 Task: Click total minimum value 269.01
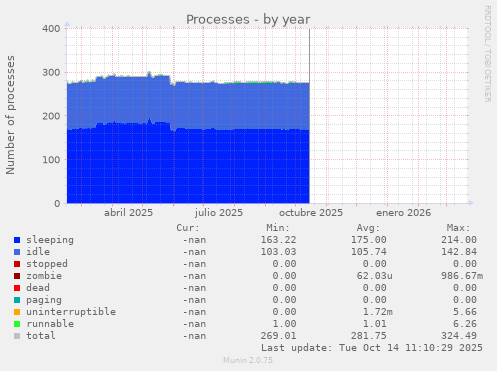[278, 336]
